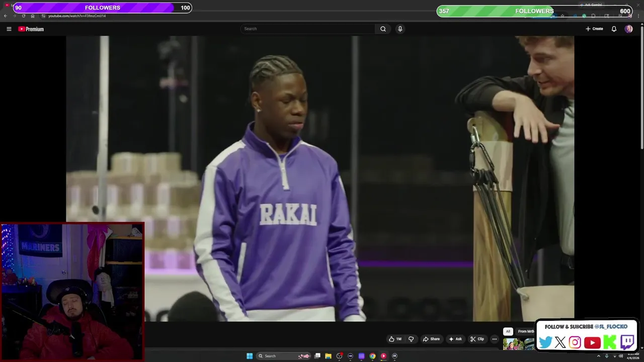This screenshot has width=644, height=362.
Task: Open the red play-button app on taskbar
Action: [x=383, y=356]
